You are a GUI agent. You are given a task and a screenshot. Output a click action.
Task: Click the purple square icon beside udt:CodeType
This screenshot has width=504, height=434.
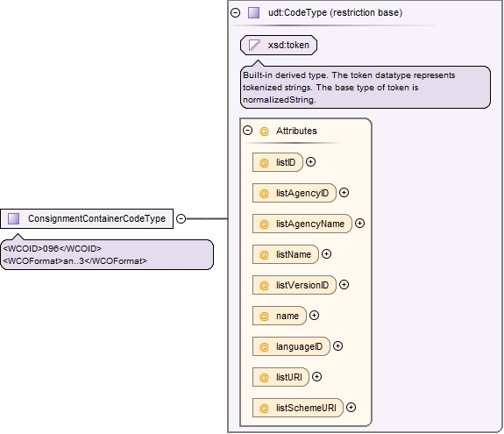click(253, 13)
